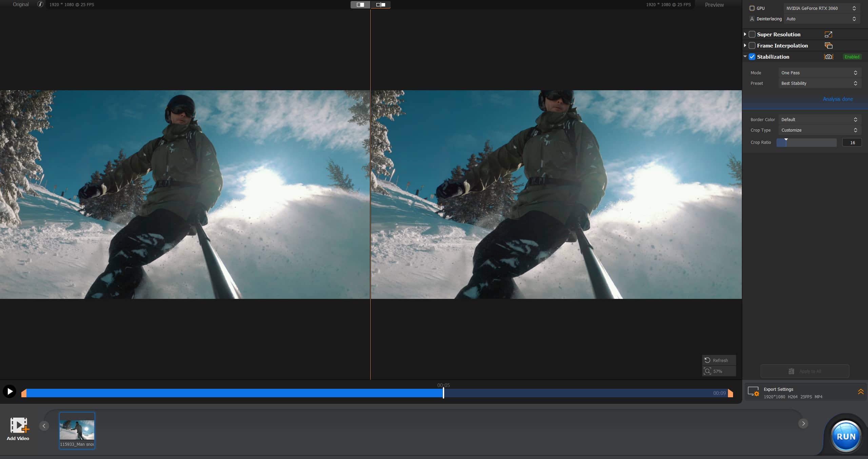Click the Super Resolution upscale icon
Image resolution: width=868 pixels, height=459 pixels.
(828, 34)
